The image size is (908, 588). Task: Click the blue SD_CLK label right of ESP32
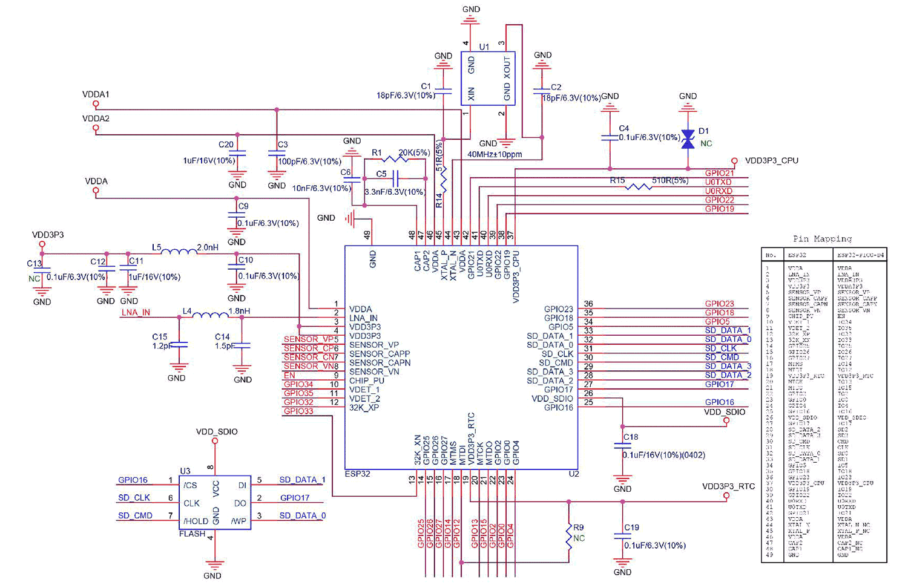(x=721, y=348)
